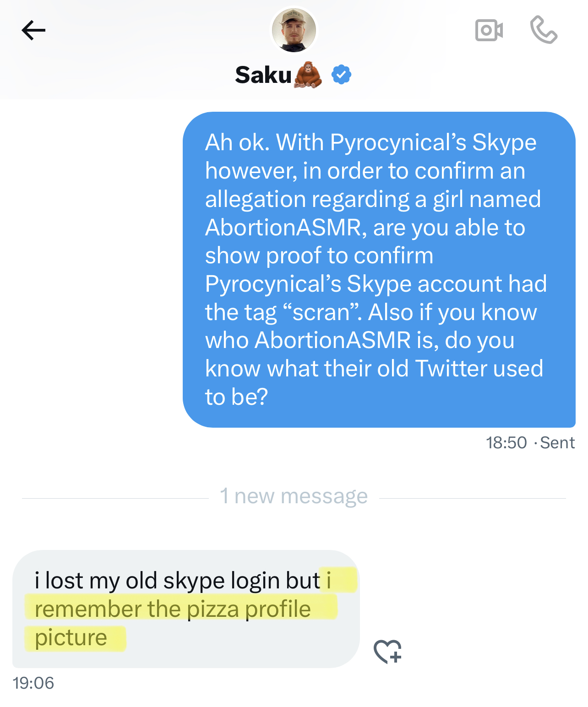Viewport: 588px width, 707px height.
Task: Open the profile via the Saku name
Action: click(x=263, y=75)
